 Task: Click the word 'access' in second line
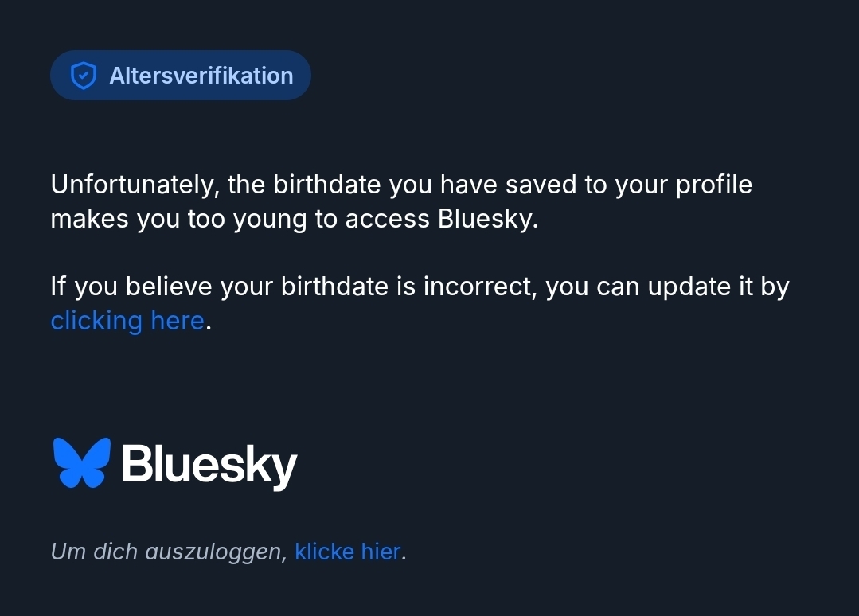[x=388, y=219]
